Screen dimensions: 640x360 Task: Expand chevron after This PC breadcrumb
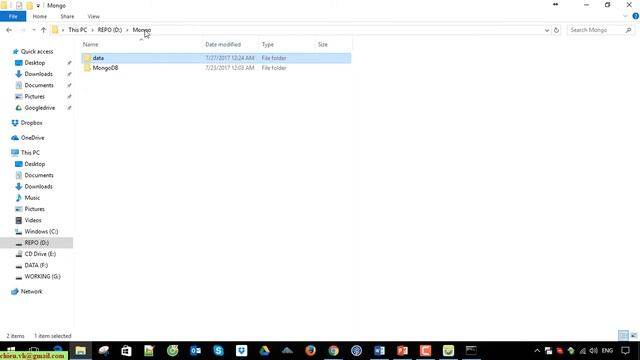[92, 30]
